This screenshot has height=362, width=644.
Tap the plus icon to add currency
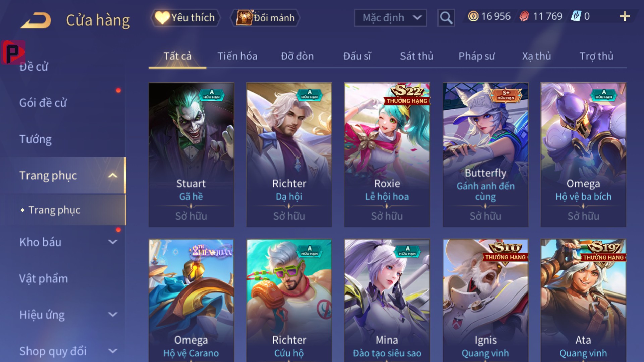pyautogui.click(x=625, y=16)
